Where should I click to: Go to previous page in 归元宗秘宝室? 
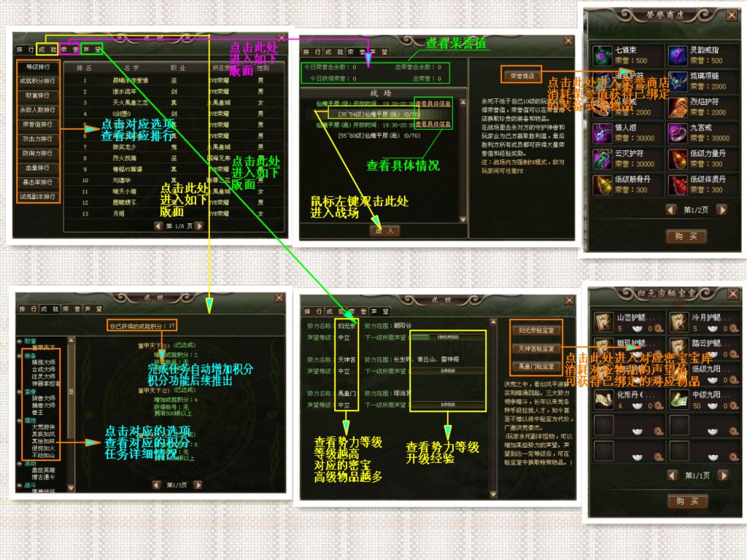673,475
